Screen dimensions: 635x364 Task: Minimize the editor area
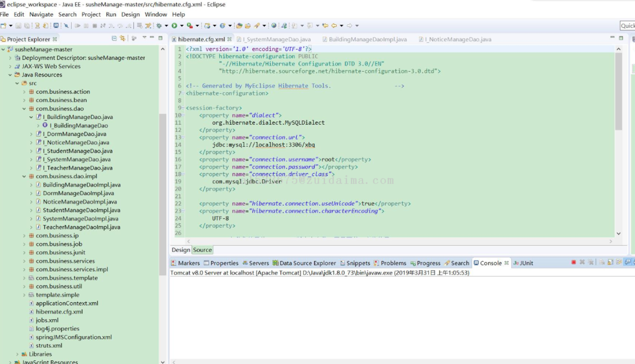click(x=612, y=38)
